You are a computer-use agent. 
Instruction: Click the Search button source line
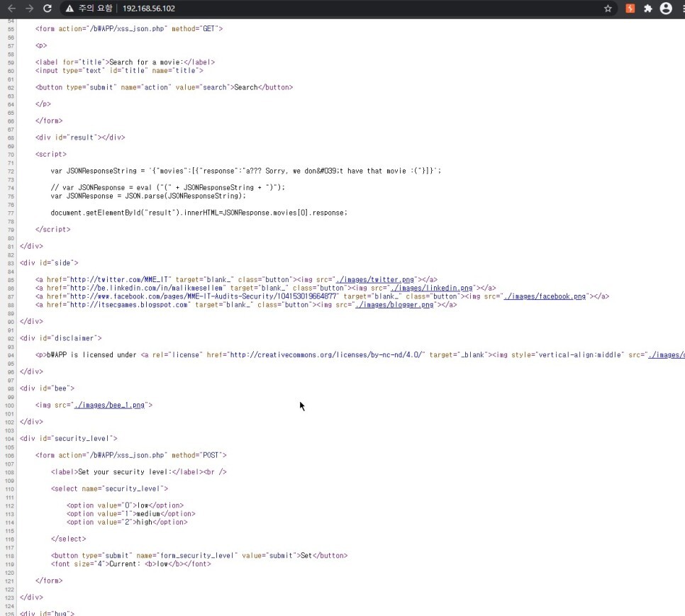pos(164,87)
